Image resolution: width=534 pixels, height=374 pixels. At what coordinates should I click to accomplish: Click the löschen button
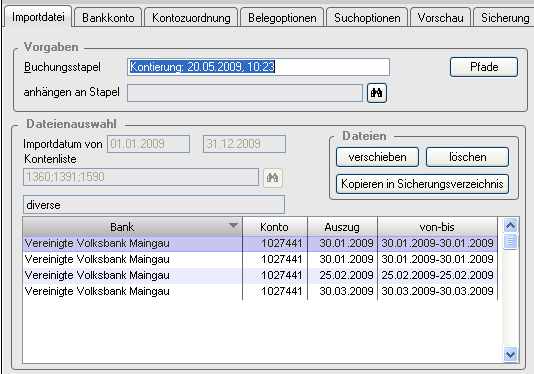(467, 157)
